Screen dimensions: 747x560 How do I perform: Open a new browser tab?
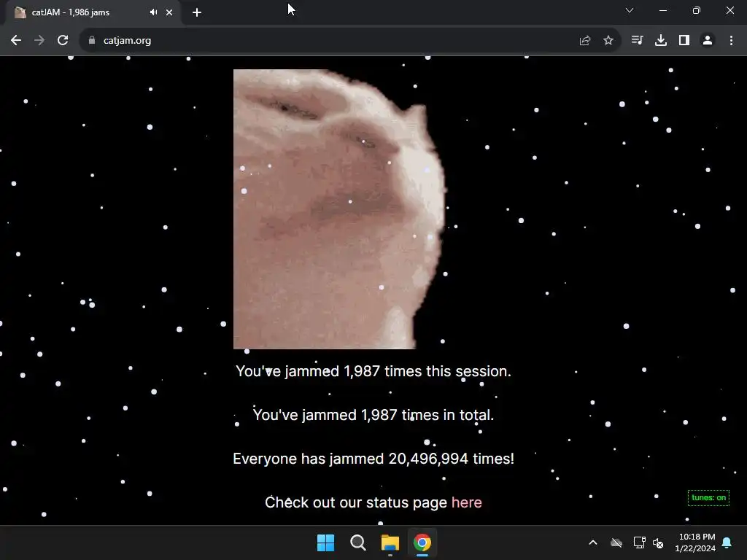coord(197,12)
